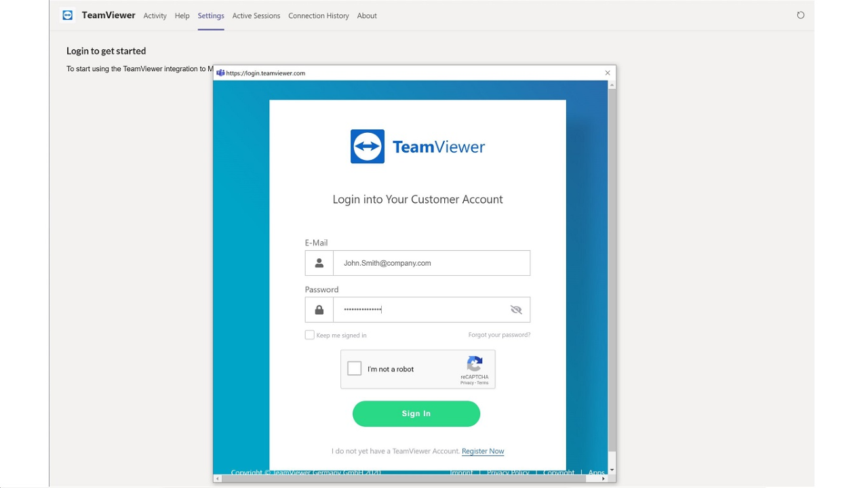Click the Register Now link
This screenshot has width=868, height=488.
[x=483, y=451]
